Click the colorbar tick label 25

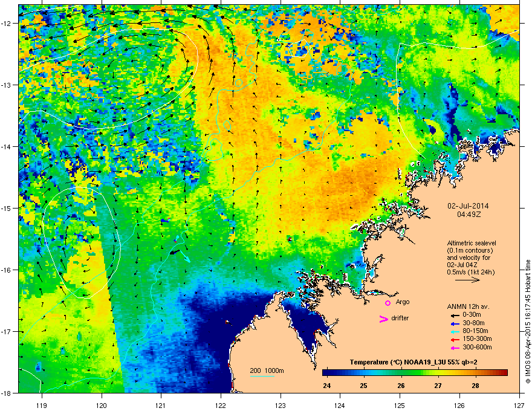point(364,386)
